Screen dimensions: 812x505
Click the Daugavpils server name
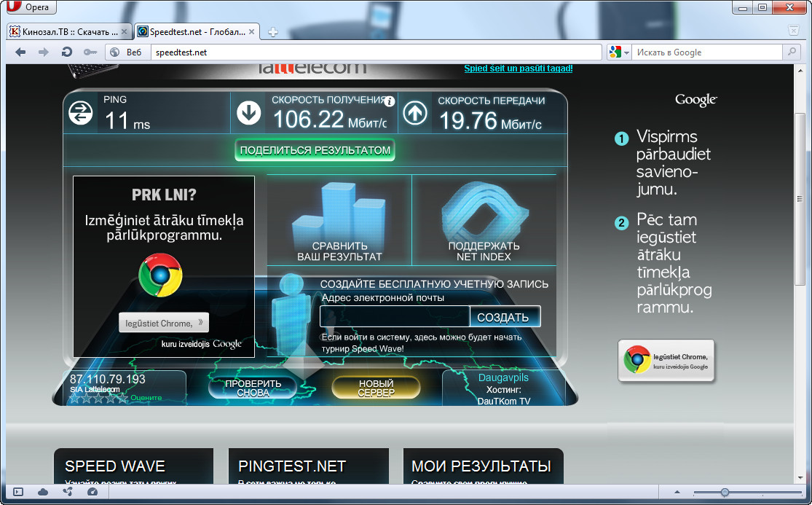pos(503,377)
